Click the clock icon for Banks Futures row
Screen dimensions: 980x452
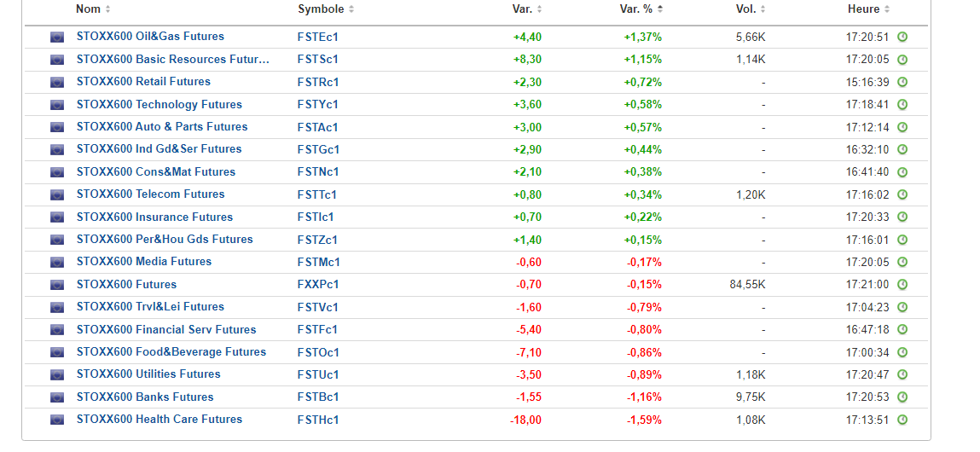coord(902,397)
